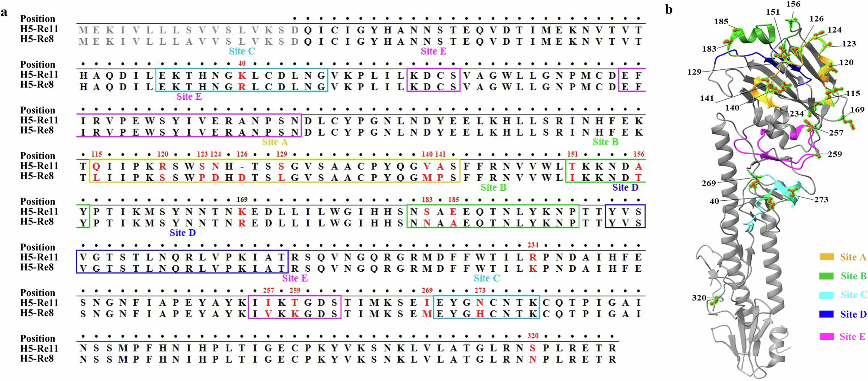Click residue label 120 on the 3D structure
868x381 pixels.
coord(846,62)
